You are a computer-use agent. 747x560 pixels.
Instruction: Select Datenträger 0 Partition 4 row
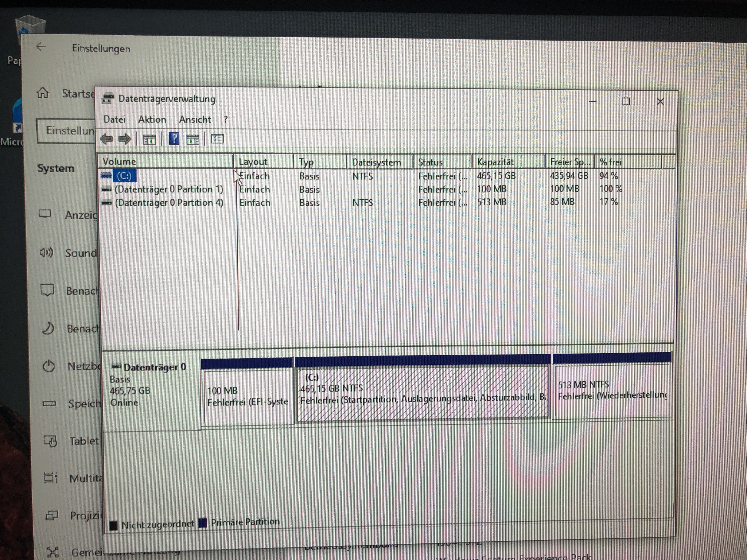tap(168, 203)
